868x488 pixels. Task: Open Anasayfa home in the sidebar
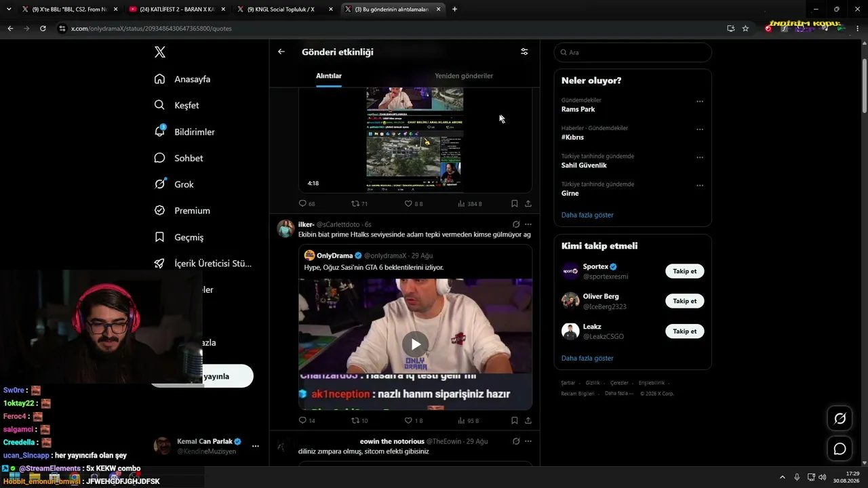pos(182,79)
